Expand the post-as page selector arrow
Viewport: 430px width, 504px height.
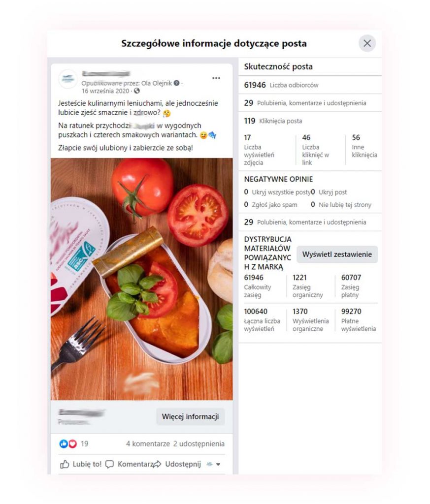pyautogui.click(x=218, y=465)
